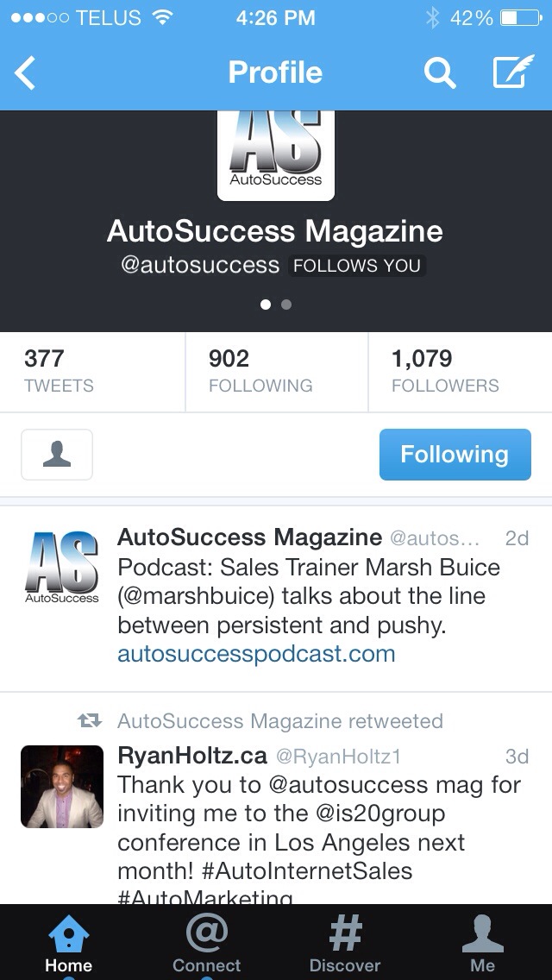This screenshot has height=980, width=552.
Task: Tap the back arrow in the header
Action: click(x=25, y=73)
